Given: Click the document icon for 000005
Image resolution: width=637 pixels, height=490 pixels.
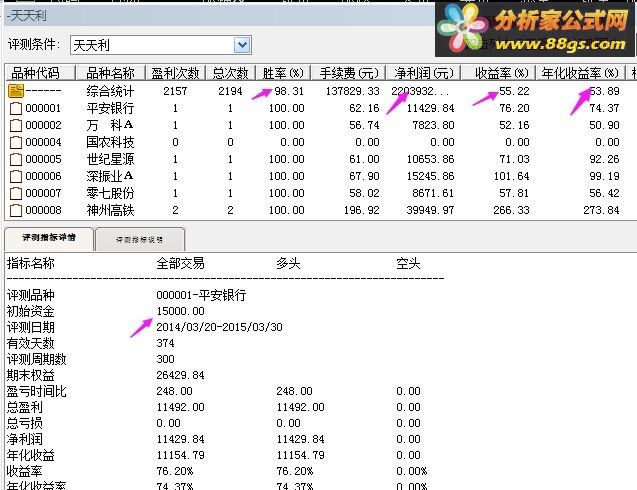Looking at the screenshot, I should tap(16, 159).
